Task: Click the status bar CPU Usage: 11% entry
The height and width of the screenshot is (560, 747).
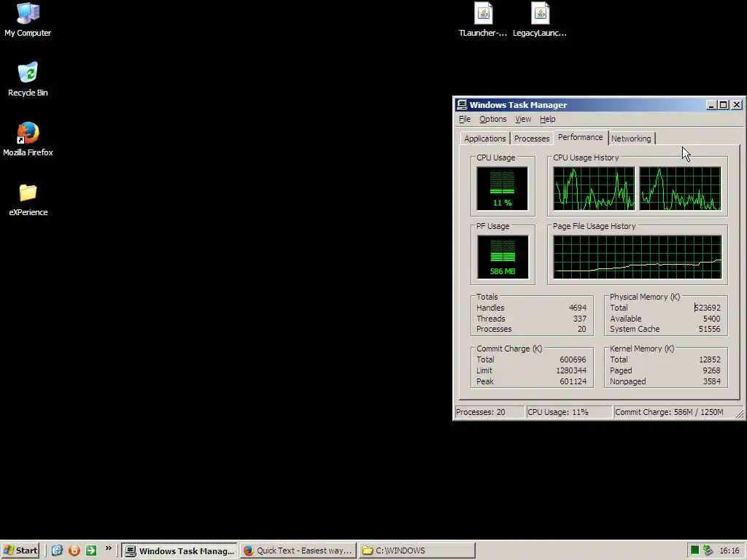Action: click(569, 413)
